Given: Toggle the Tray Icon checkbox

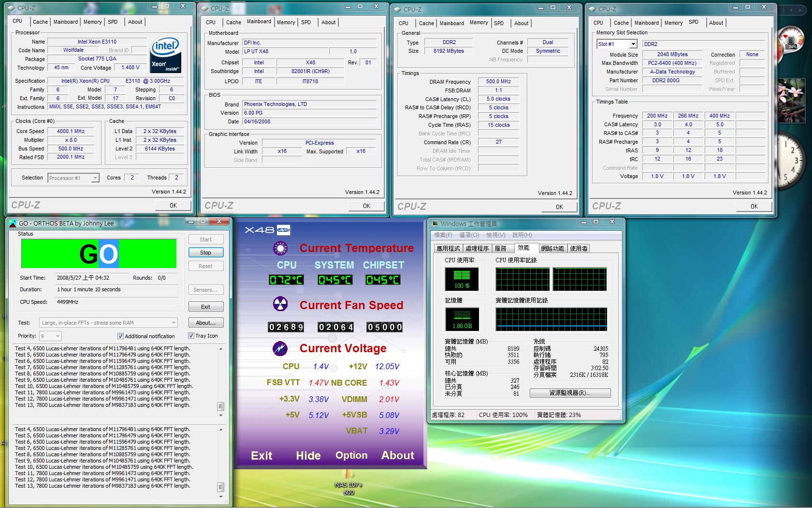Looking at the screenshot, I should point(191,335).
